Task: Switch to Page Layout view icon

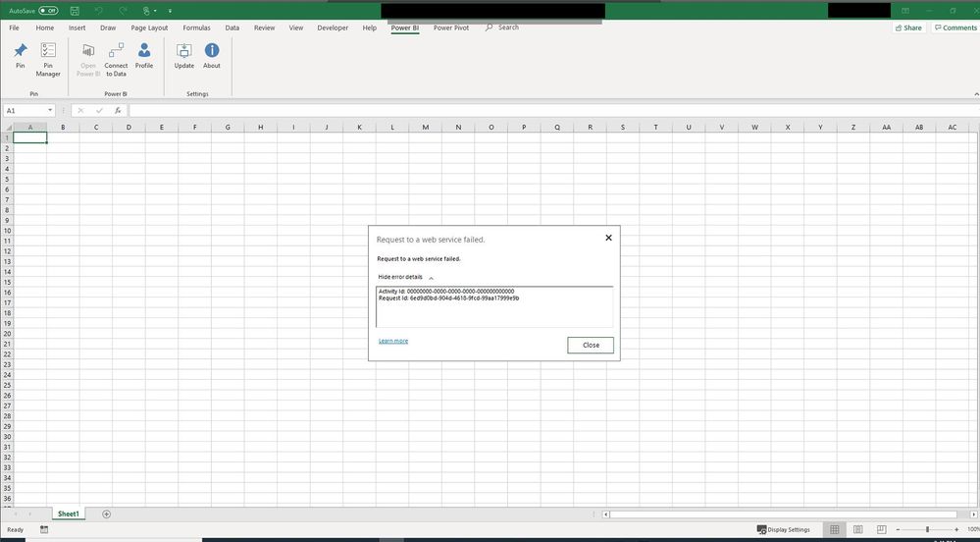Action: point(858,529)
